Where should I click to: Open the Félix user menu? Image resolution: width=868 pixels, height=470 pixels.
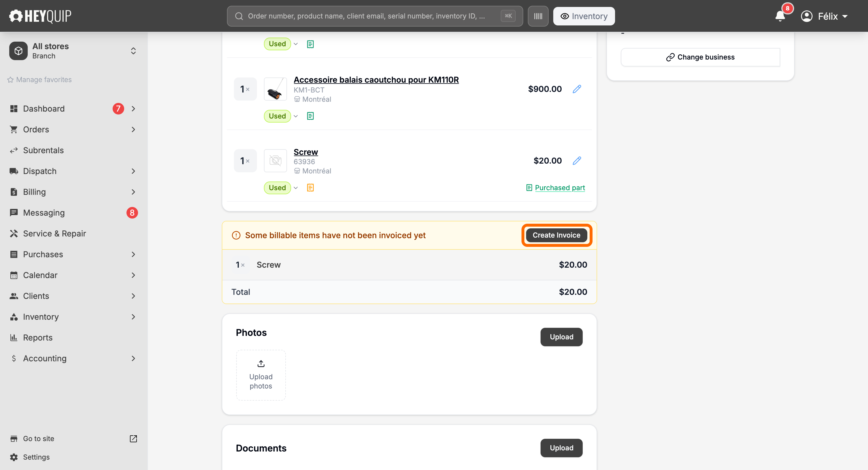click(x=824, y=16)
